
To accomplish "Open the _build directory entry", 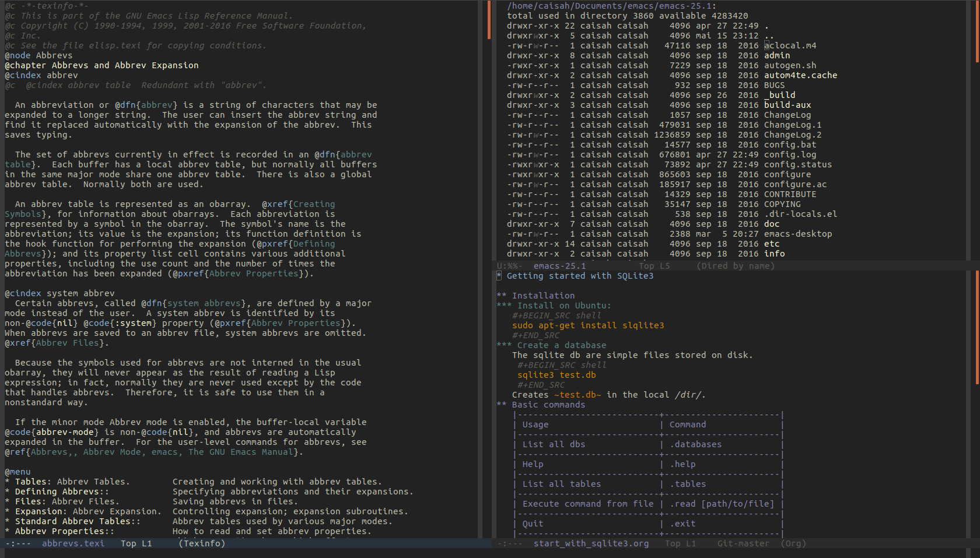I will pos(780,95).
